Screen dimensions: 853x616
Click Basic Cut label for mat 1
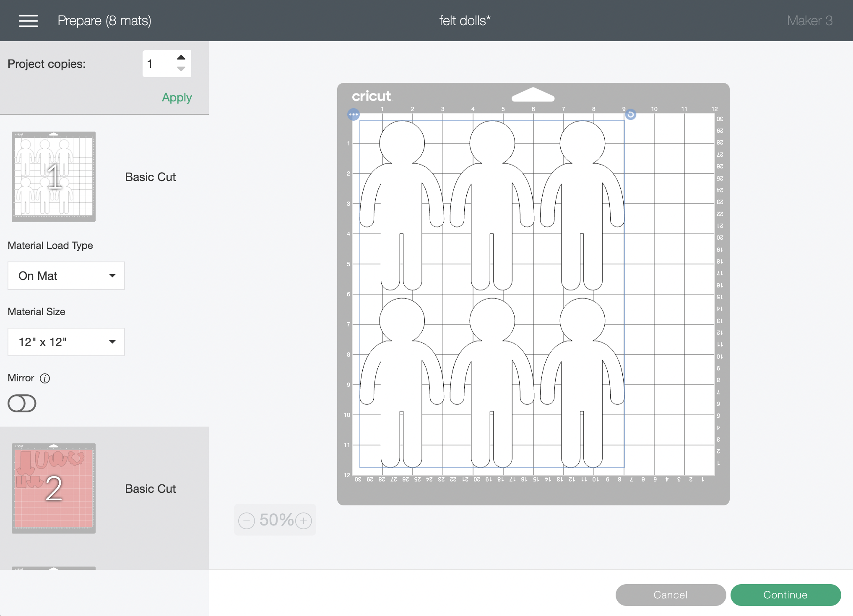pyautogui.click(x=150, y=177)
